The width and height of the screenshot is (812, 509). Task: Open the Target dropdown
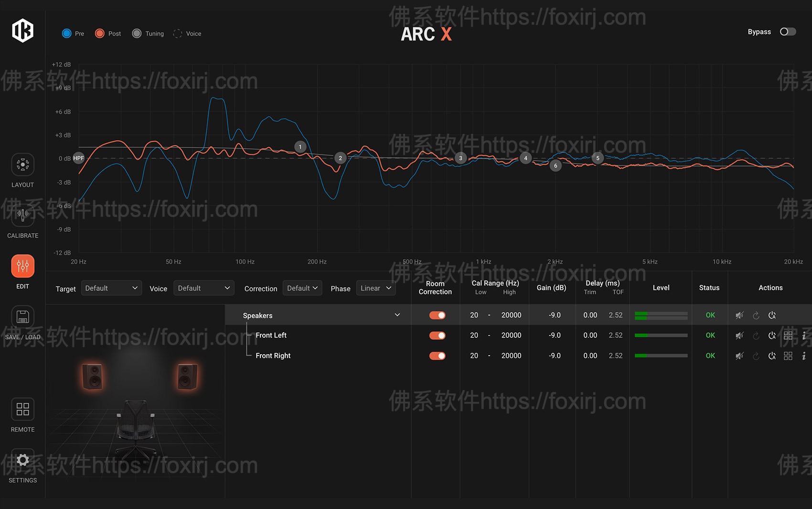click(x=111, y=288)
